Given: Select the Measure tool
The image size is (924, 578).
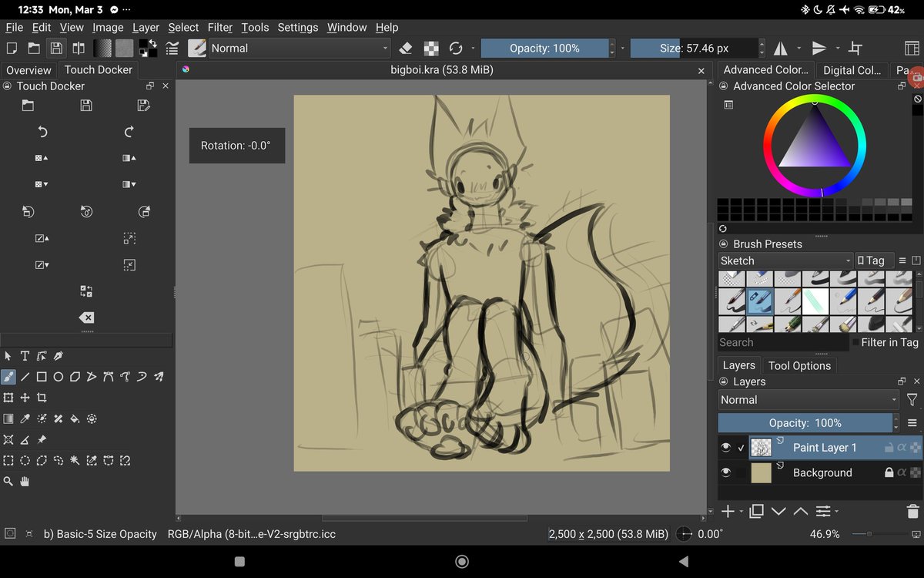Looking at the screenshot, I should (25, 440).
